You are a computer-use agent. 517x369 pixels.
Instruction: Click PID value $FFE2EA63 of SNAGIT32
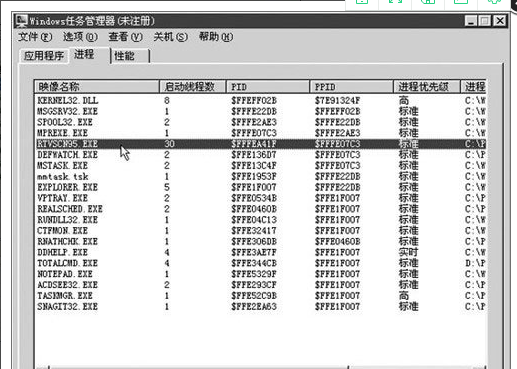tap(254, 307)
